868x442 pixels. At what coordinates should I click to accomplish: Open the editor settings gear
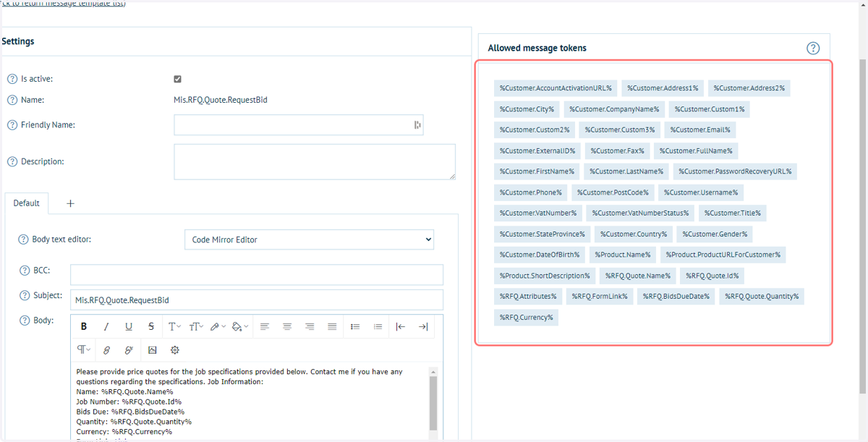click(x=174, y=350)
